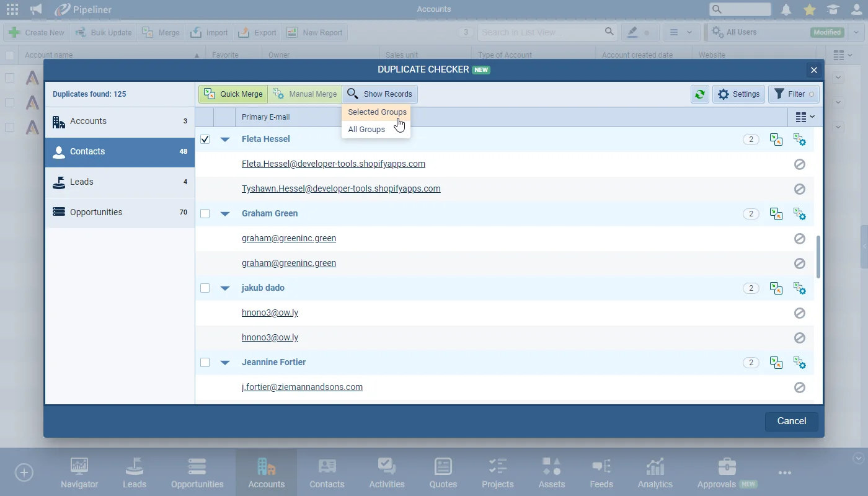Open j.fortier@ziemannandsons.com link
Image resolution: width=868 pixels, height=496 pixels.
pyautogui.click(x=302, y=387)
